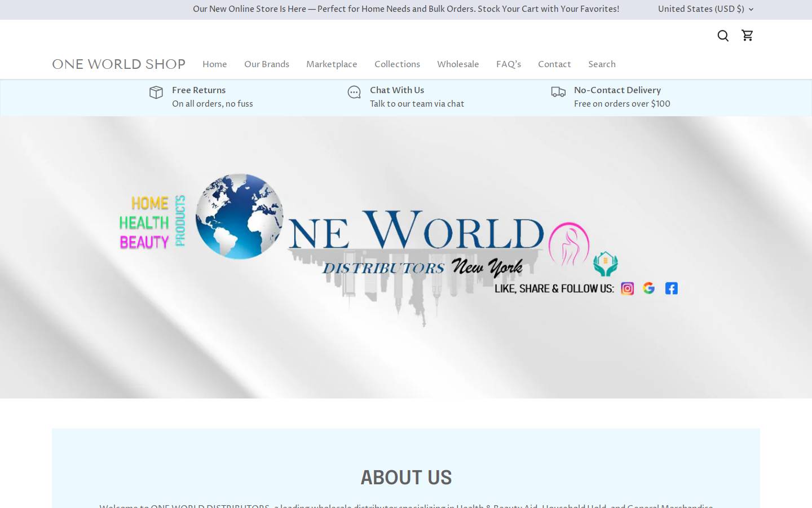Click the currency selector chevron arrow

[751, 10]
